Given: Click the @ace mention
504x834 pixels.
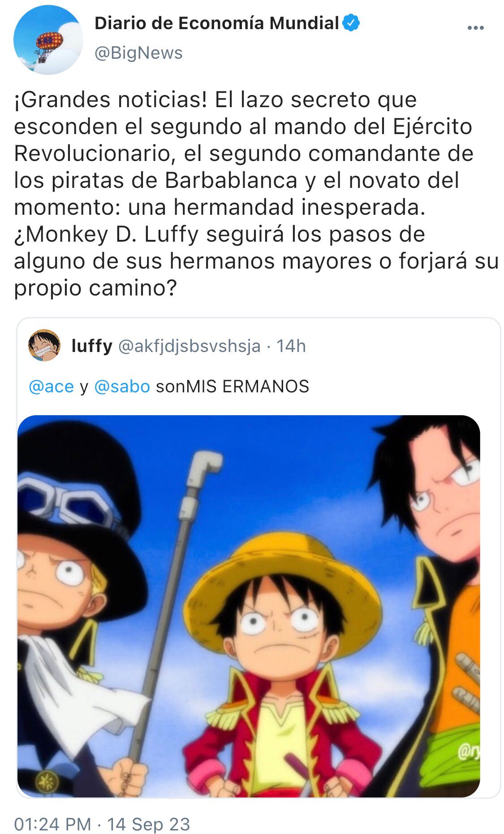Looking at the screenshot, I should pyautogui.click(x=51, y=386).
